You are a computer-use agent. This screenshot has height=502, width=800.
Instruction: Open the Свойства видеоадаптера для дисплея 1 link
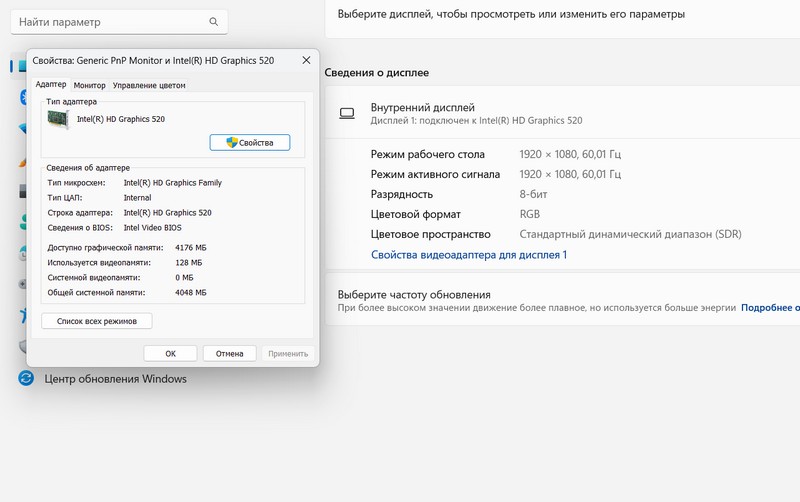coord(468,255)
